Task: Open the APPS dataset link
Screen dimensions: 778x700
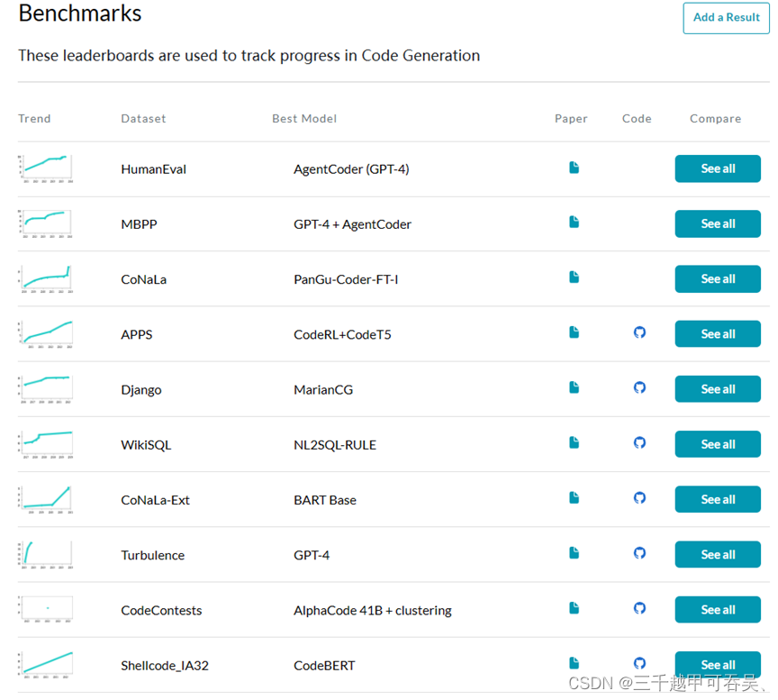Action: pyautogui.click(x=137, y=334)
